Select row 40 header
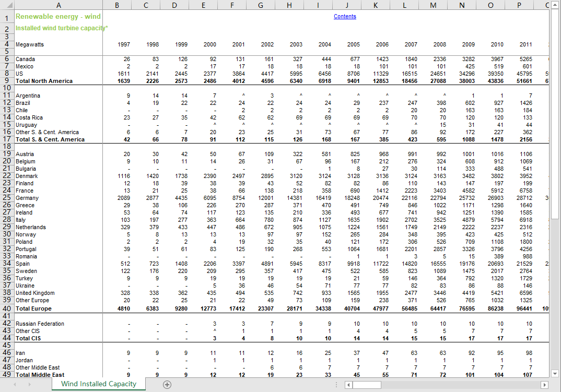This screenshot has width=561, height=392. (x=7, y=308)
